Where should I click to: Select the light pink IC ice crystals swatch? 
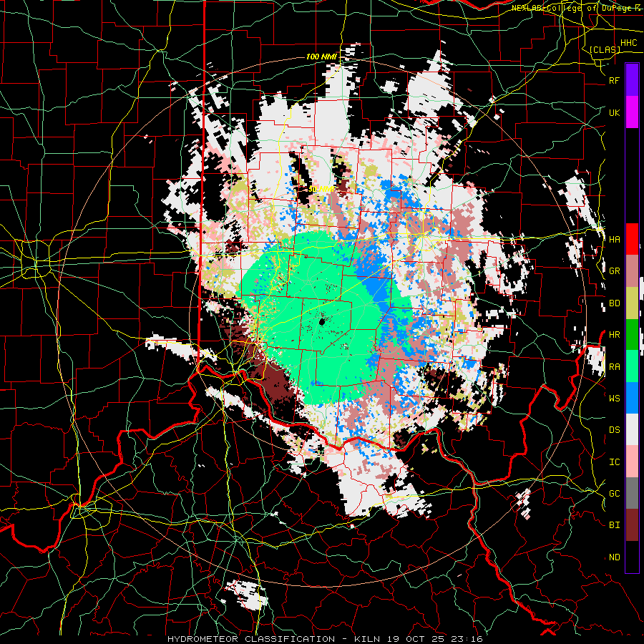coord(632,462)
